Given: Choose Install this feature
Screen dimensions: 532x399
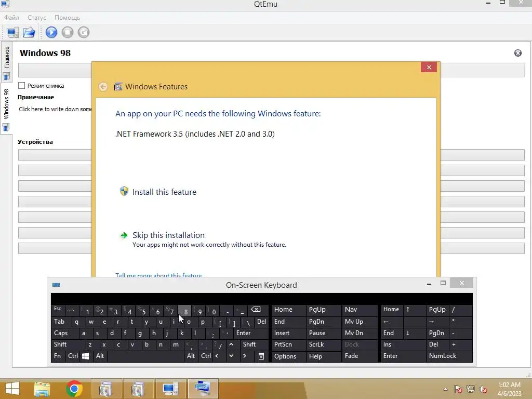Looking at the screenshot, I should (x=164, y=192).
